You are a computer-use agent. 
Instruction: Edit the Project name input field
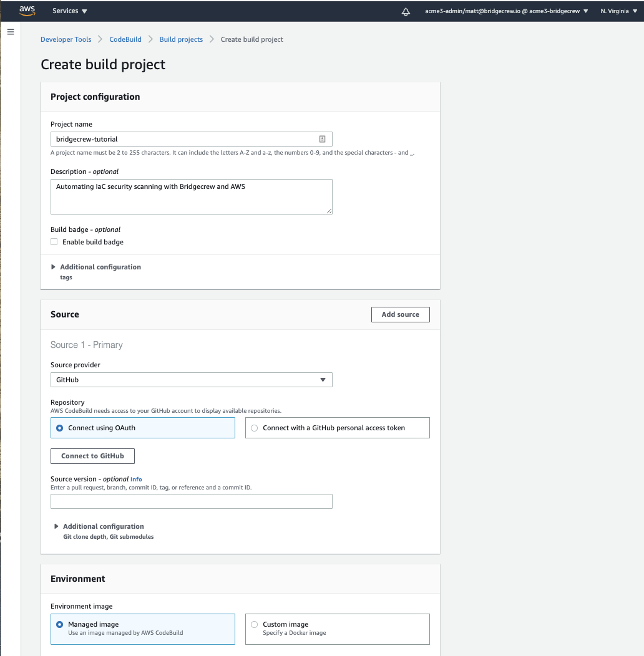[x=192, y=139]
